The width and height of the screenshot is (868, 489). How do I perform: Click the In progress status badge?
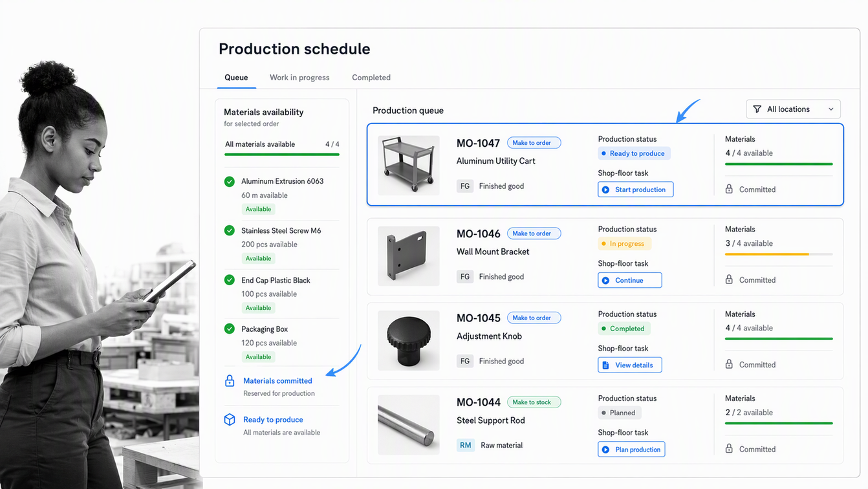624,244
